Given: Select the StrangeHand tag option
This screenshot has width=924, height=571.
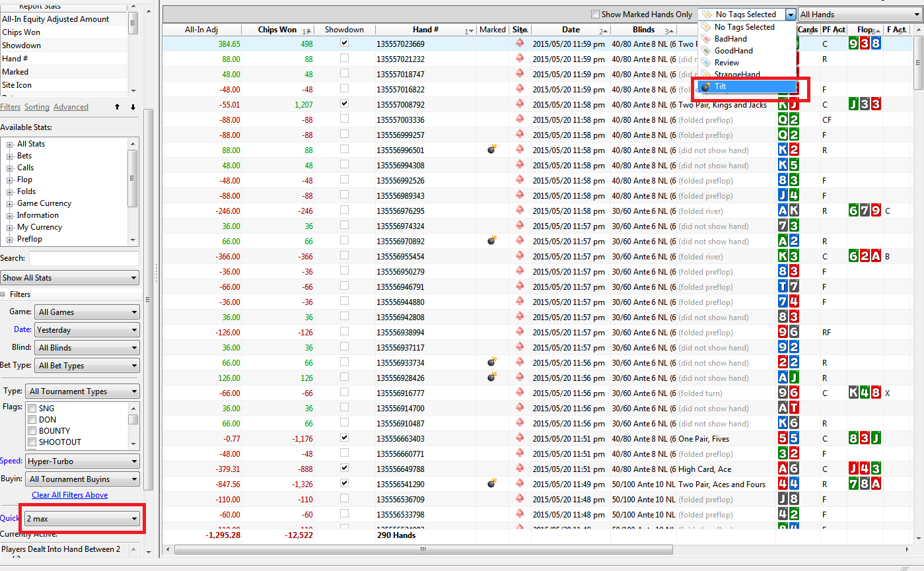Looking at the screenshot, I should (x=746, y=75).
